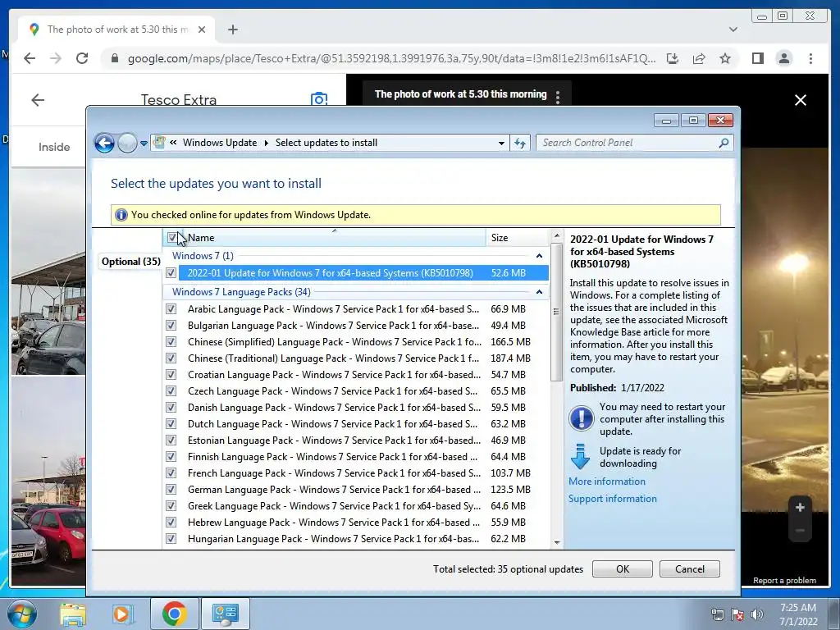Click Chrome's reload page icon
The height and width of the screenshot is (630, 840).
[x=82, y=58]
